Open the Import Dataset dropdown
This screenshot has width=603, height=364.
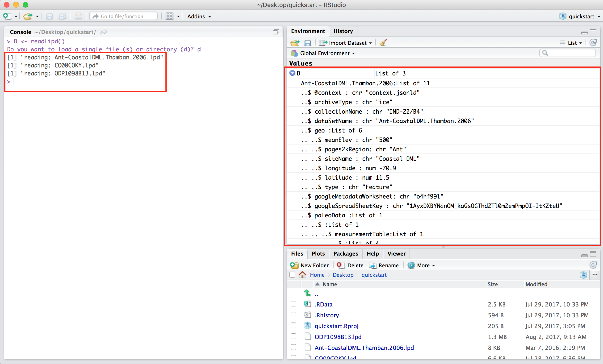coord(347,43)
